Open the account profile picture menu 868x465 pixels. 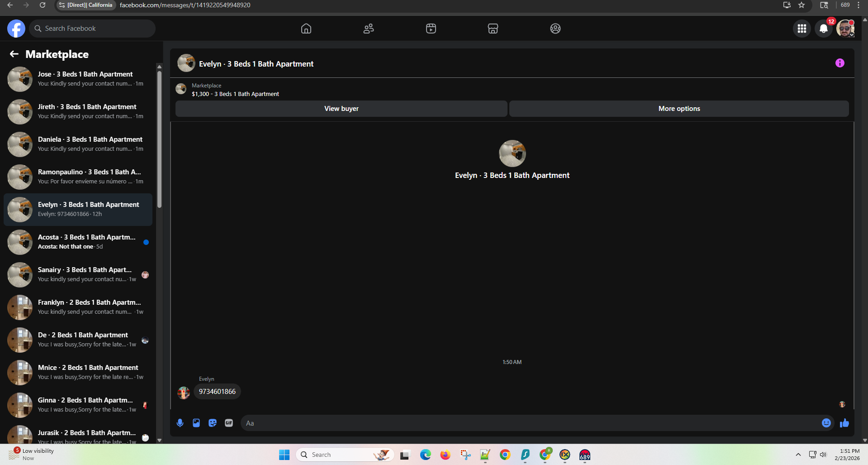point(845,29)
